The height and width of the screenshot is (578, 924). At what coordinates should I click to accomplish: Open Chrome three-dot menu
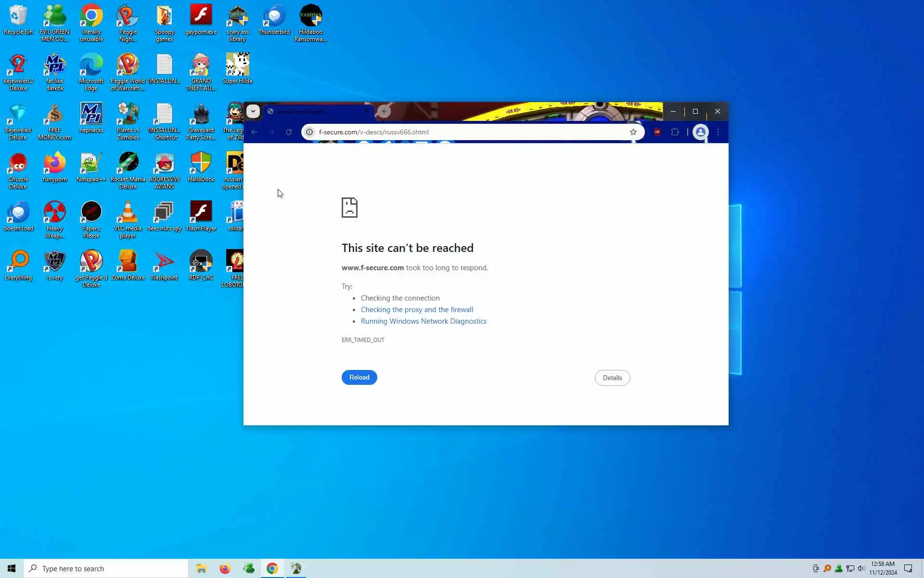(x=718, y=132)
